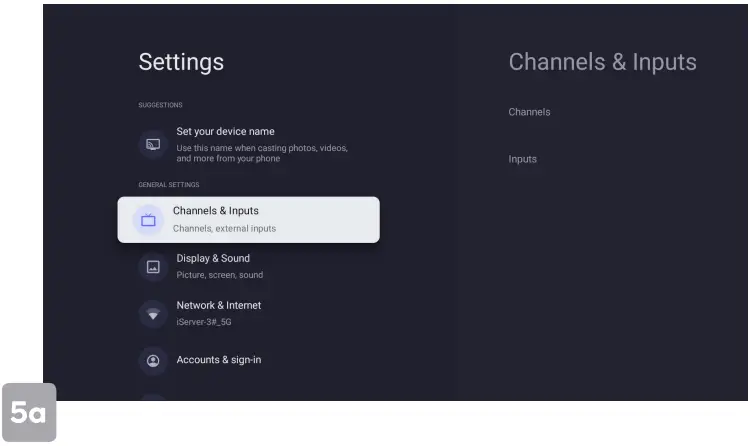Click the iServer-3#_5G network name
Screen dimensions: 750x446
[204, 322]
